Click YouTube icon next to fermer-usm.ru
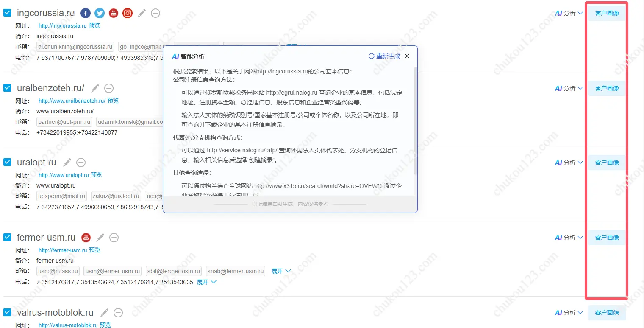 coord(86,237)
